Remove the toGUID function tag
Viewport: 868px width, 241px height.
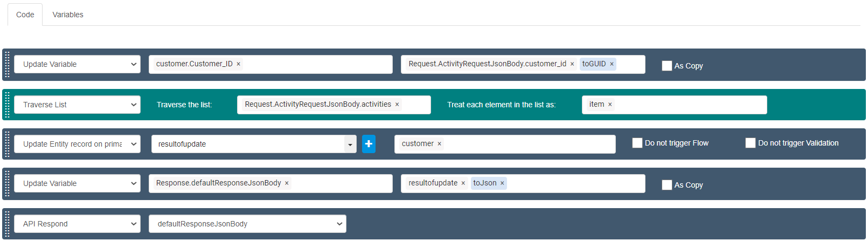pyautogui.click(x=612, y=64)
